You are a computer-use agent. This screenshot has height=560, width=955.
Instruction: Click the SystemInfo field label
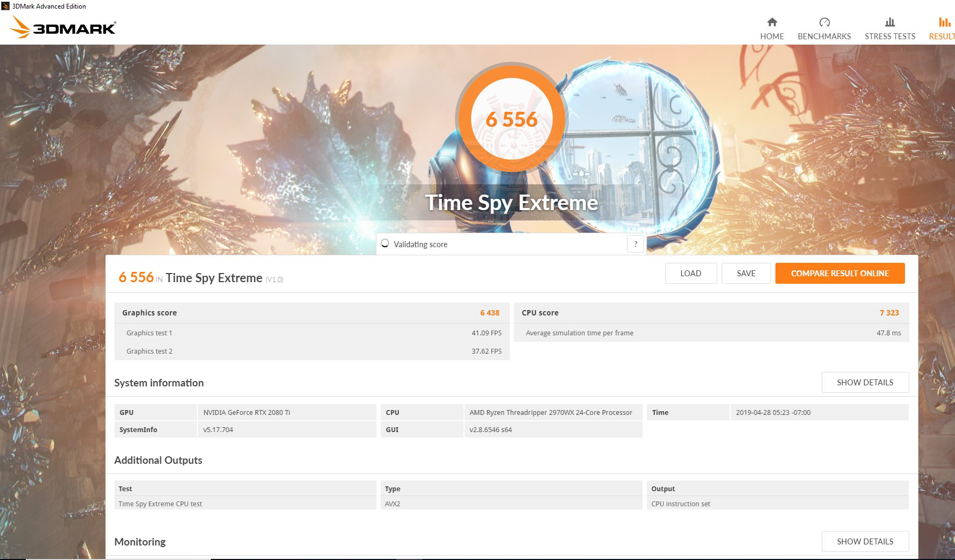tap(138, 429)
